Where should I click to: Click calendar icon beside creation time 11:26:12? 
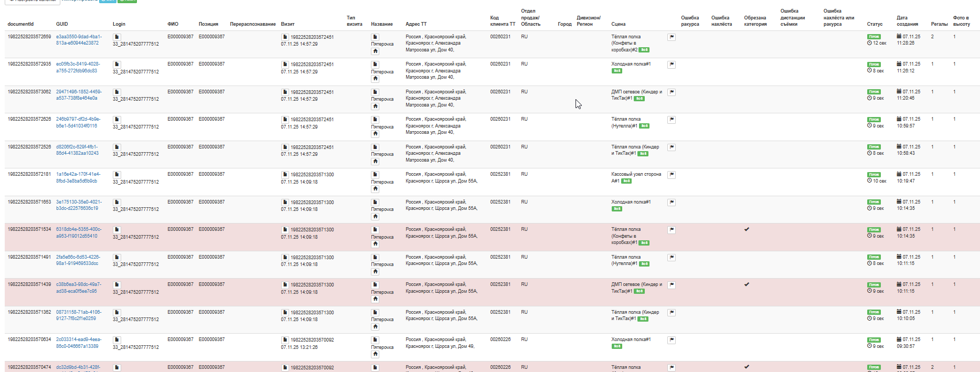[899, 64]
